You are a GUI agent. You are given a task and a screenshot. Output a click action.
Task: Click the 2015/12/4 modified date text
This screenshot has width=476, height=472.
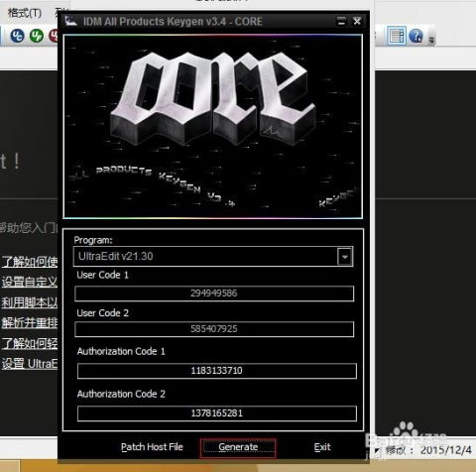[446, 450]
